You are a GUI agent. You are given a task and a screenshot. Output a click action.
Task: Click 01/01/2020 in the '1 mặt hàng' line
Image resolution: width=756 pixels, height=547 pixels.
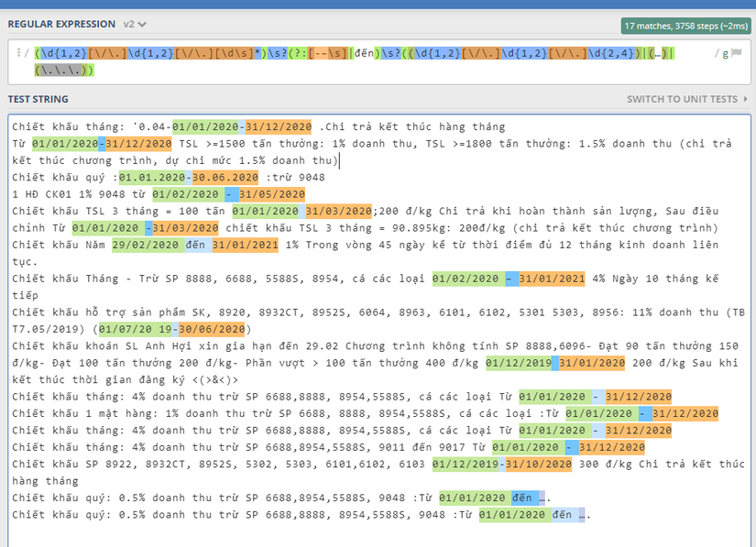pyautogui.click(x=598, y=413)
